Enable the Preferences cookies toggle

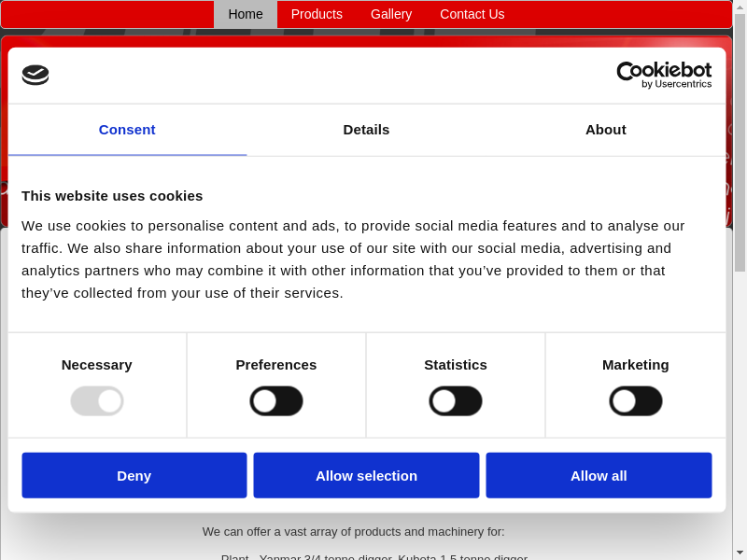(276, 401)
